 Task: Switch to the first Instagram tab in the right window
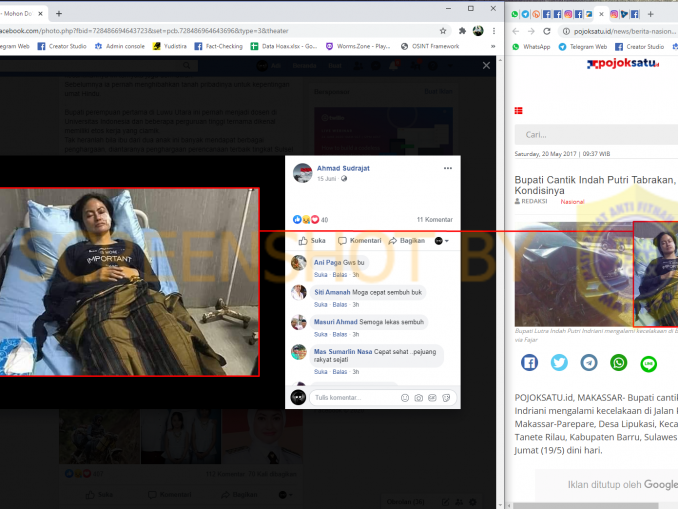[x=568, y=14]
